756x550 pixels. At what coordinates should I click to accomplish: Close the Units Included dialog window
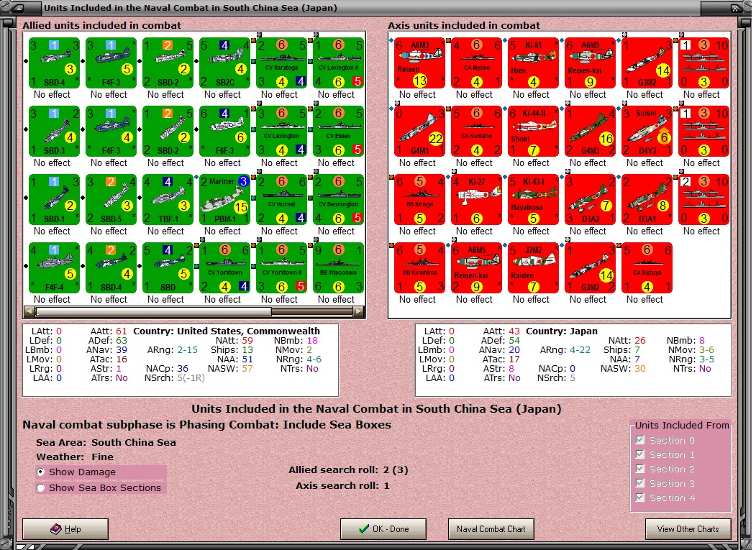point(735,8)
